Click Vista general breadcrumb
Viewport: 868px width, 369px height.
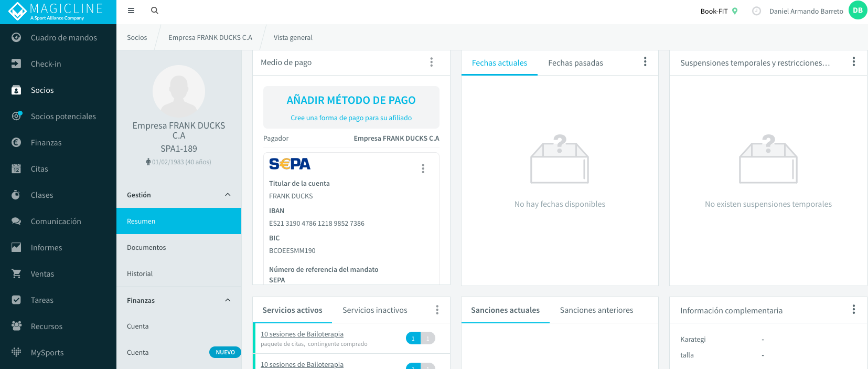(x=293, y=37)
